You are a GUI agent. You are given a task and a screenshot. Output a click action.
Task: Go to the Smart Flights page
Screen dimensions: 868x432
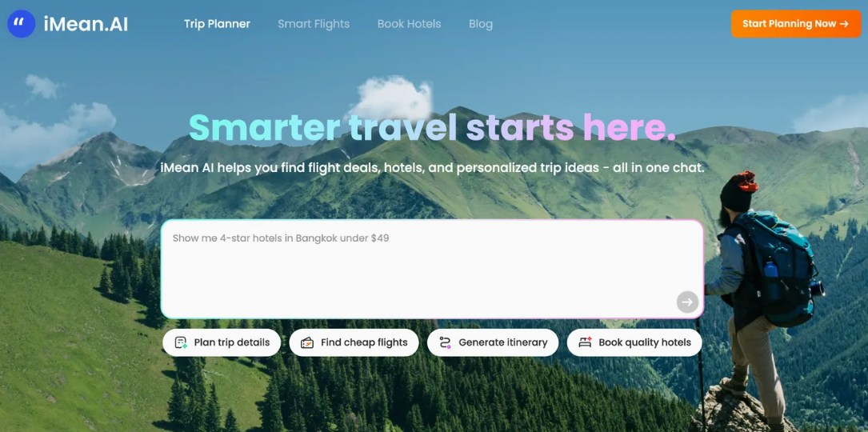314,24
